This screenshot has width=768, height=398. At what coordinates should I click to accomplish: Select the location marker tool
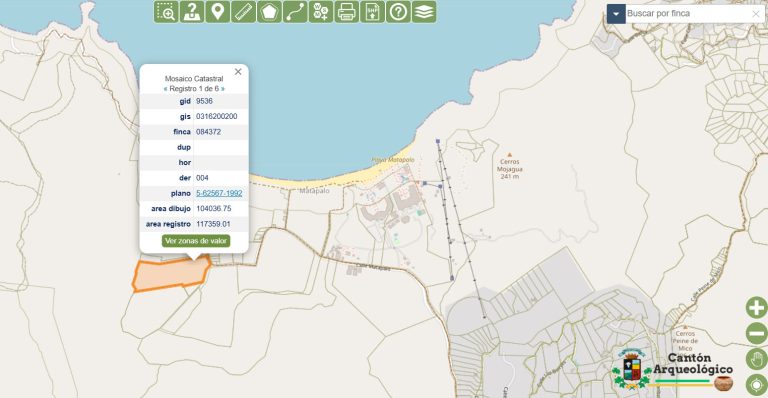(x=217, y=12)
